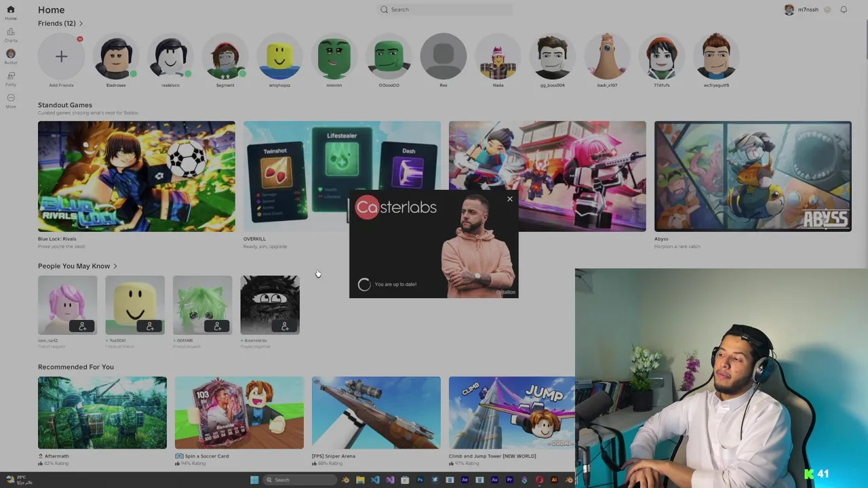The width and height of the screenshot is (868, 488).
Task: Add Yua5061 as a friend
Action: point(149,326)
